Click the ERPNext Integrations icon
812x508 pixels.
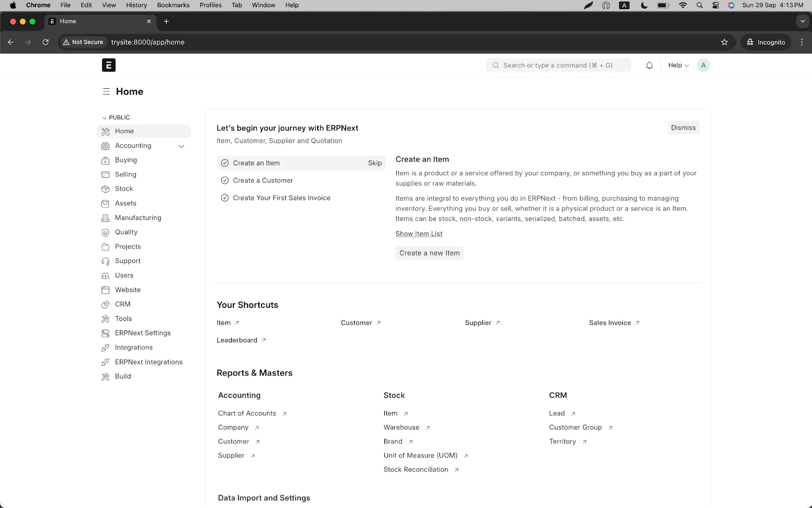(106, 362)
